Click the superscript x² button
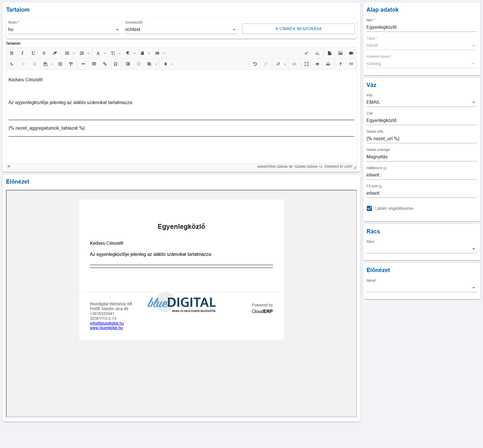Screen dimensions: 483x448 [x=307, y=53]
